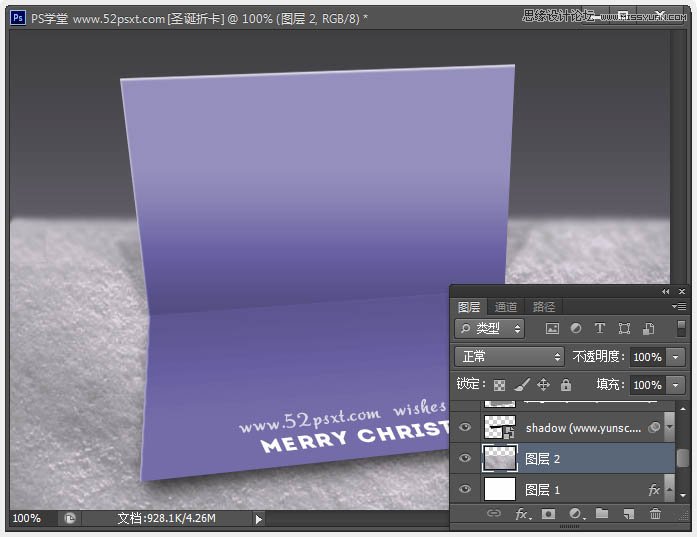697x537 pixels.
Task: Click the delete layer trash icon
Action: (655, 514)
